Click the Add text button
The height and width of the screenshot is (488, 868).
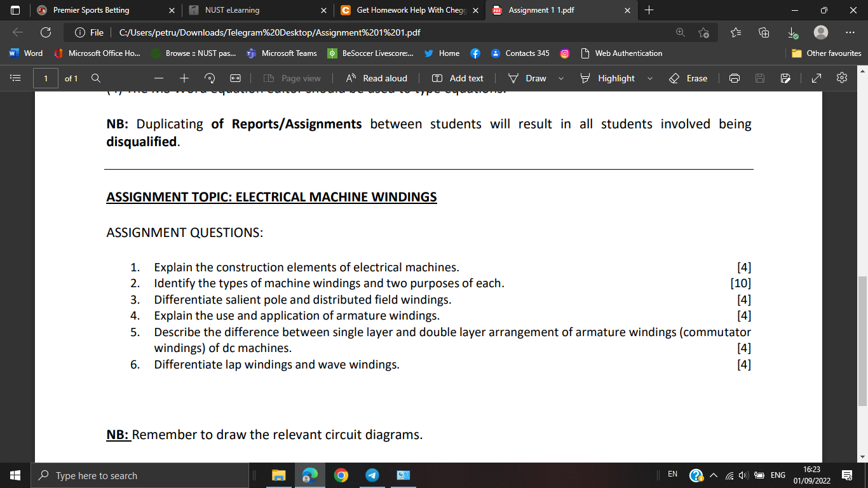pyautogui.click(x=458, y=78)
